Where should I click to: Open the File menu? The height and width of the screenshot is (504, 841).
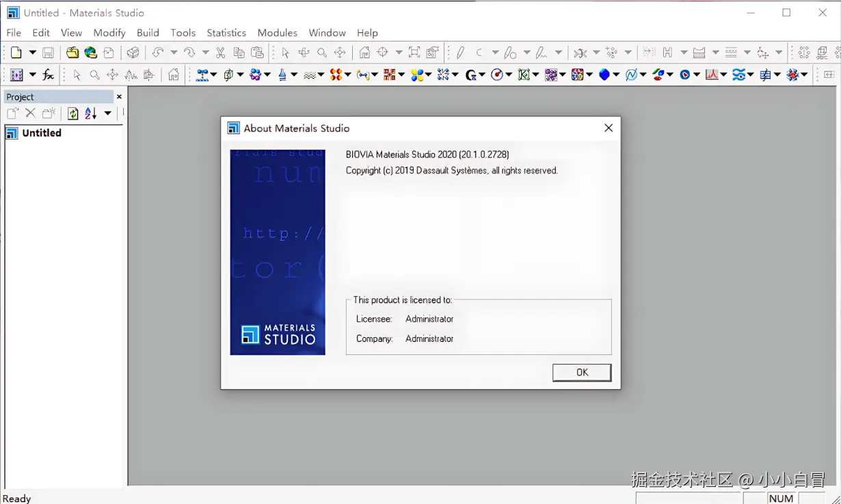[x=14, y=33]
